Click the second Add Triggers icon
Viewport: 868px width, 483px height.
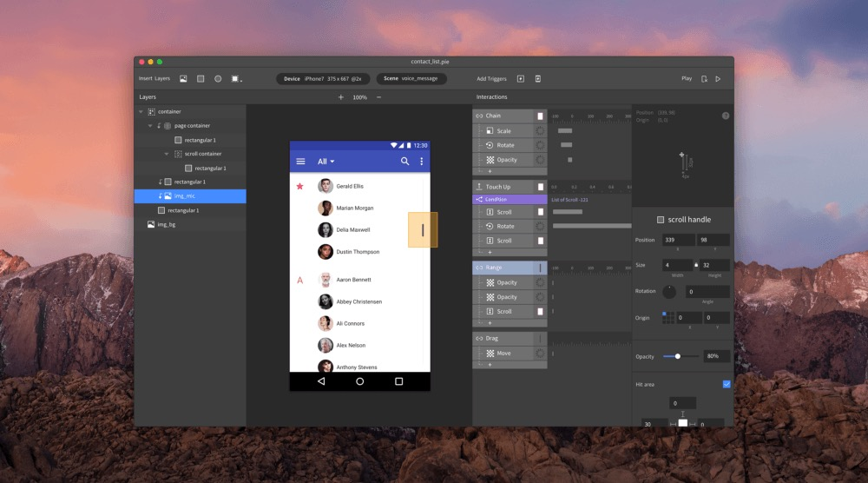tap(537, 79)
